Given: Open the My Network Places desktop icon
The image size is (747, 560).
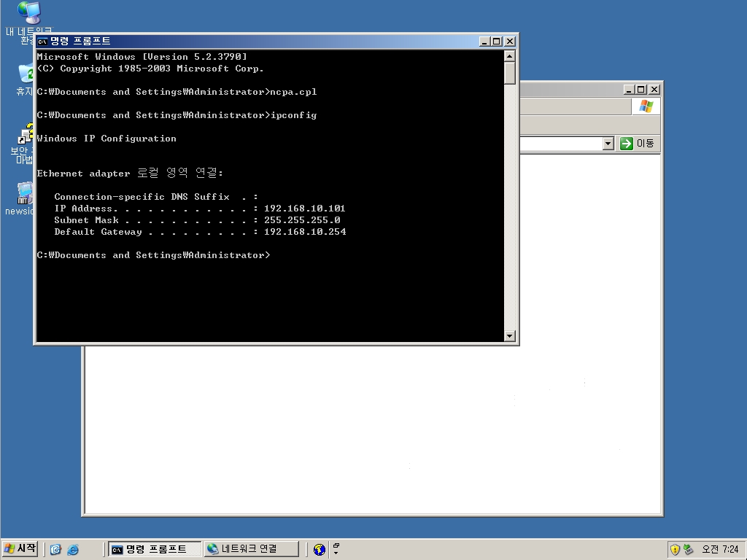Looking at the screenshot, I should [28, 13].
